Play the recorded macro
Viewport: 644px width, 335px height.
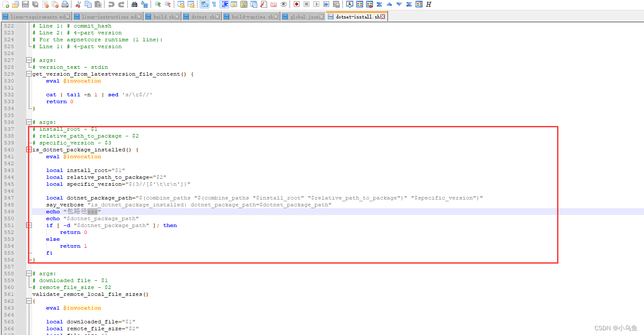point(317,4)
